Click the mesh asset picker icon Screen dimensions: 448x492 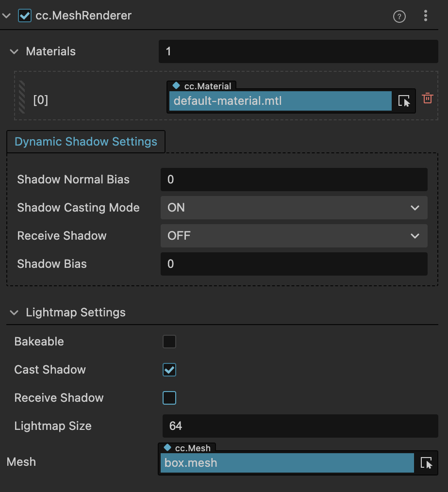[426, 463]
